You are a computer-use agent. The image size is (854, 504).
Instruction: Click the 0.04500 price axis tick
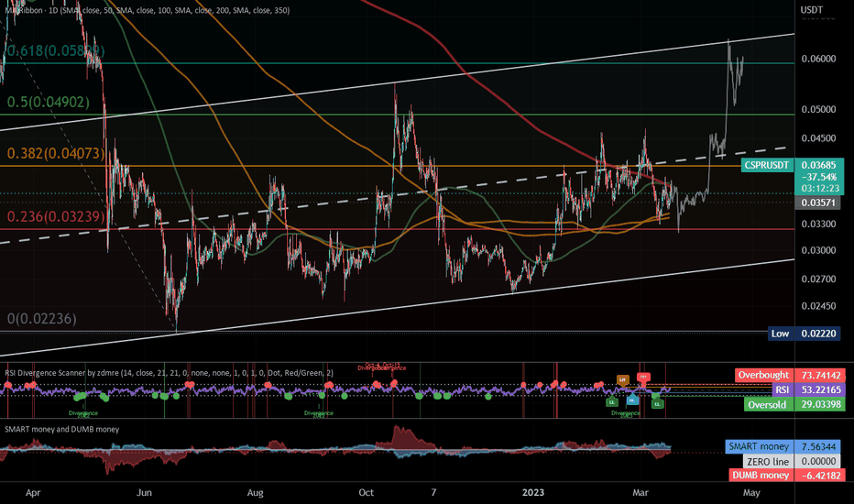818,138
